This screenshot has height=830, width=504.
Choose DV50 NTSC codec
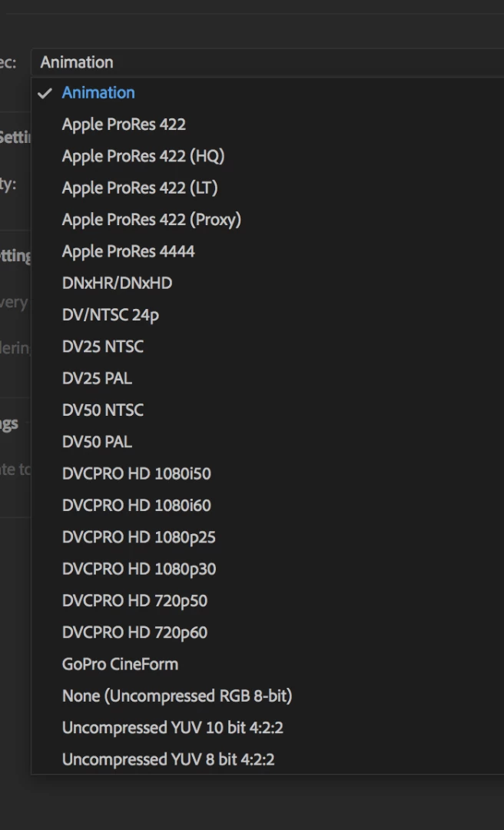[267, 410]
